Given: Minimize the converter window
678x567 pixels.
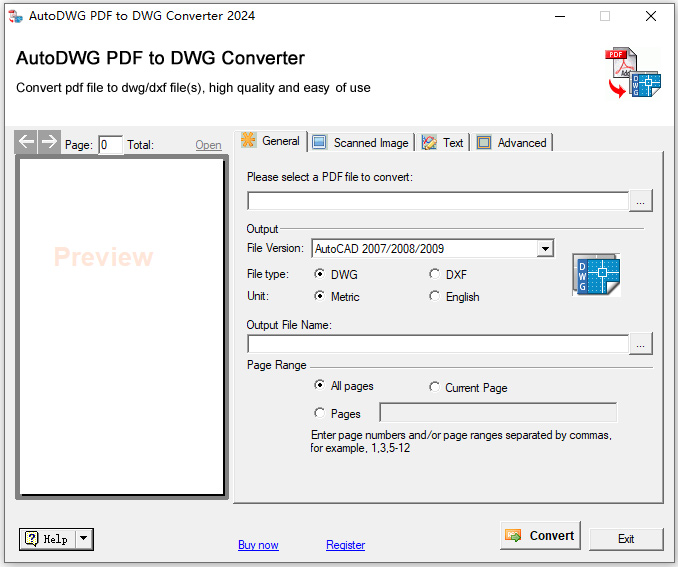Looking at the screenshot, I should point(560,16).
